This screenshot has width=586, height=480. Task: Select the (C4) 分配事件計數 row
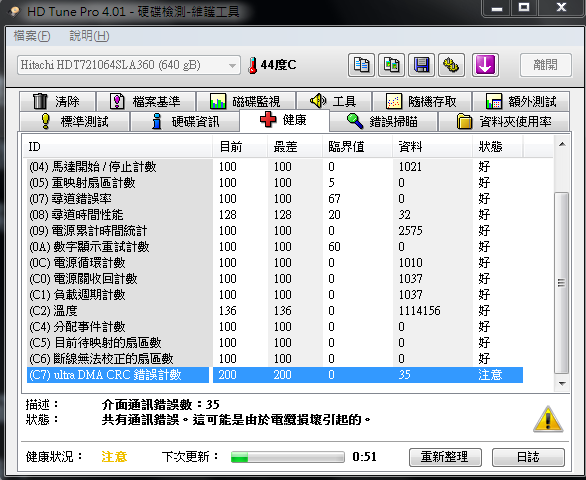point(275,327)
